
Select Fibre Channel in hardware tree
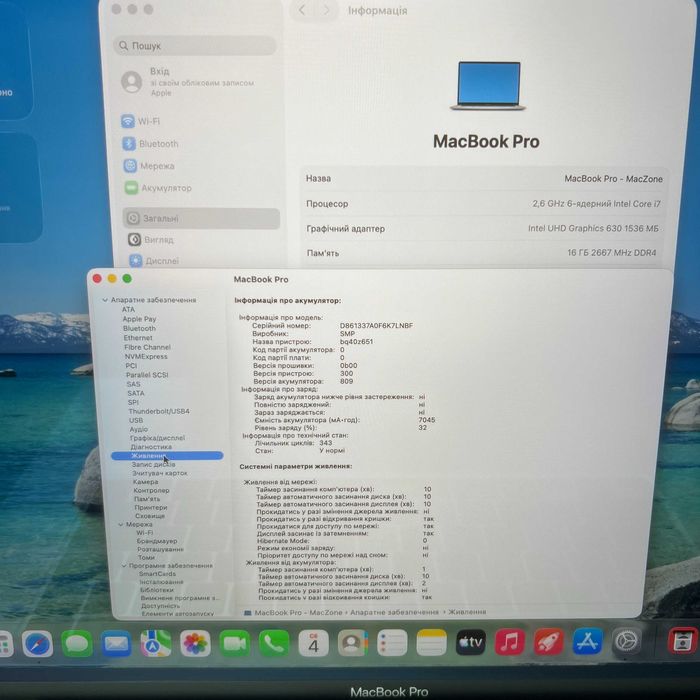click(147, 347)
